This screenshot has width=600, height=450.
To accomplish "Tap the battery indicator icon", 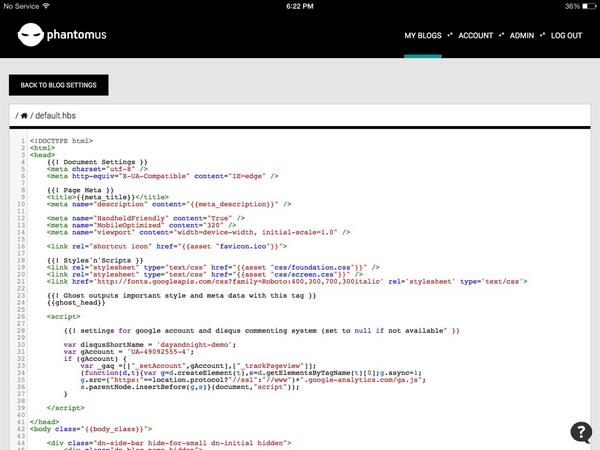I will (589, 6).
